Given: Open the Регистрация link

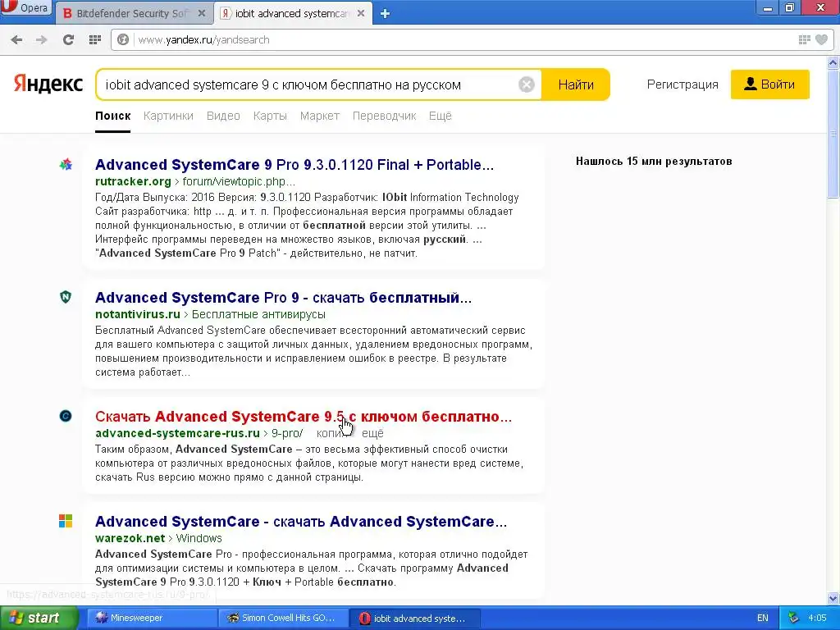Looking at the screenshot, I should pyautogui.click(x=682, y=84).
